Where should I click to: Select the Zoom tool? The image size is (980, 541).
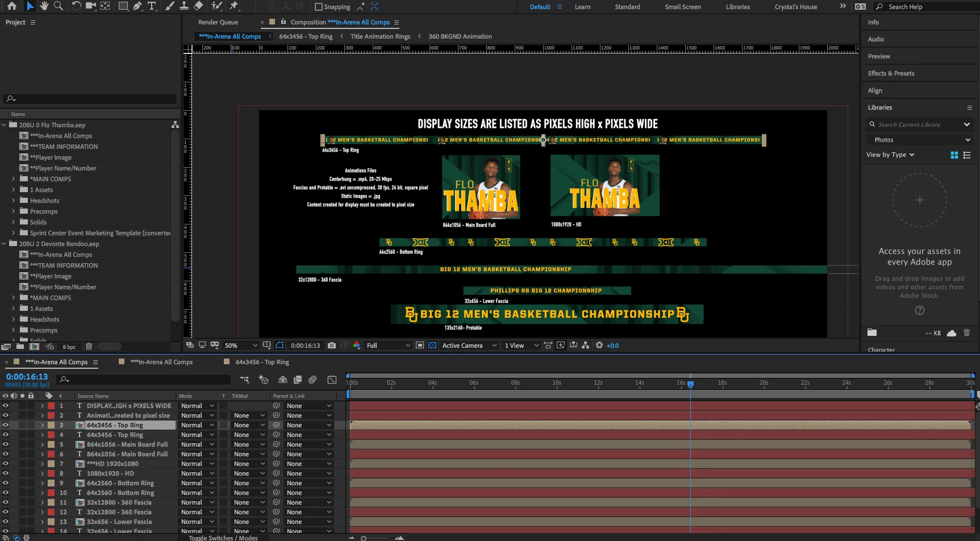tap(58, 6)
